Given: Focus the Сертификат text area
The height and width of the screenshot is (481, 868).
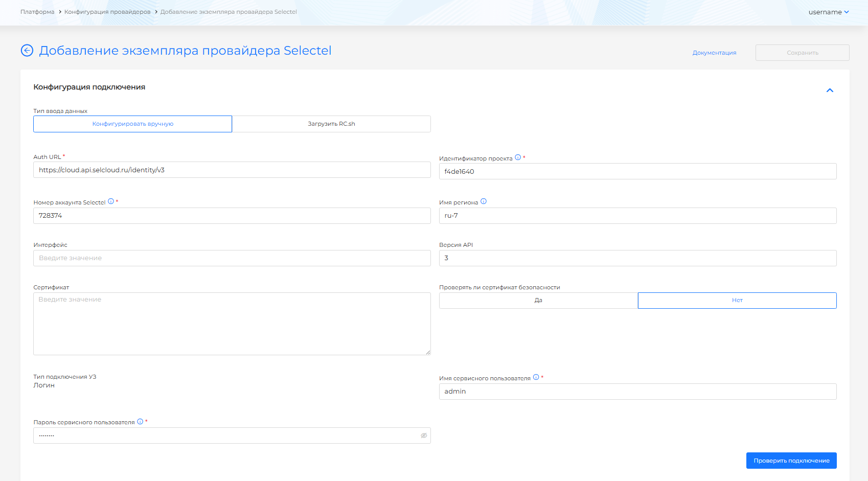Looking at the screenshot, I should [x=232, y=324].
